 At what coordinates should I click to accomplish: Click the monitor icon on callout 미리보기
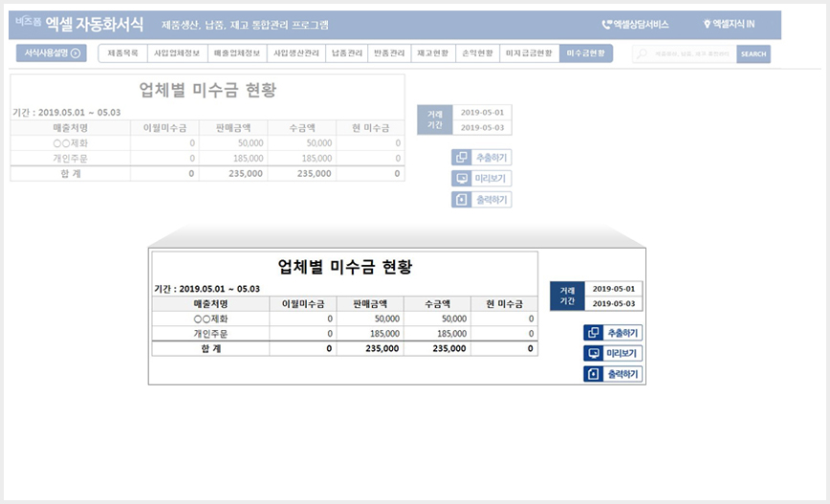point(594,354)
